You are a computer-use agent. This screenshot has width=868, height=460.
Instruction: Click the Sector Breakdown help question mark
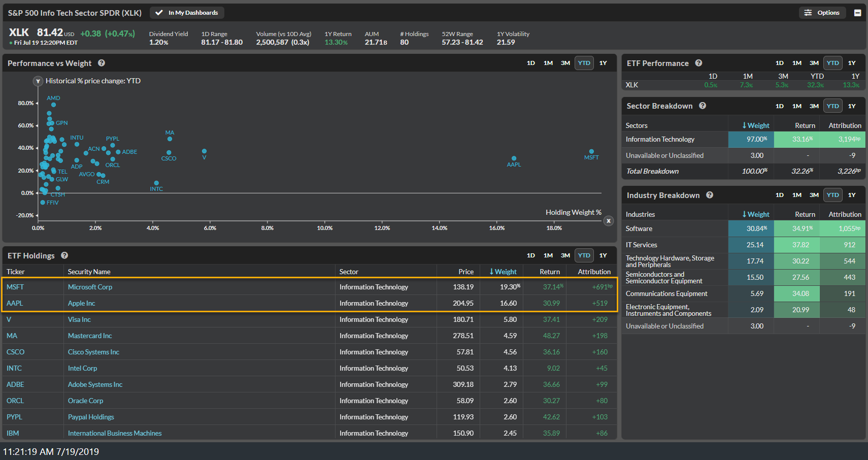click(703, 106)
